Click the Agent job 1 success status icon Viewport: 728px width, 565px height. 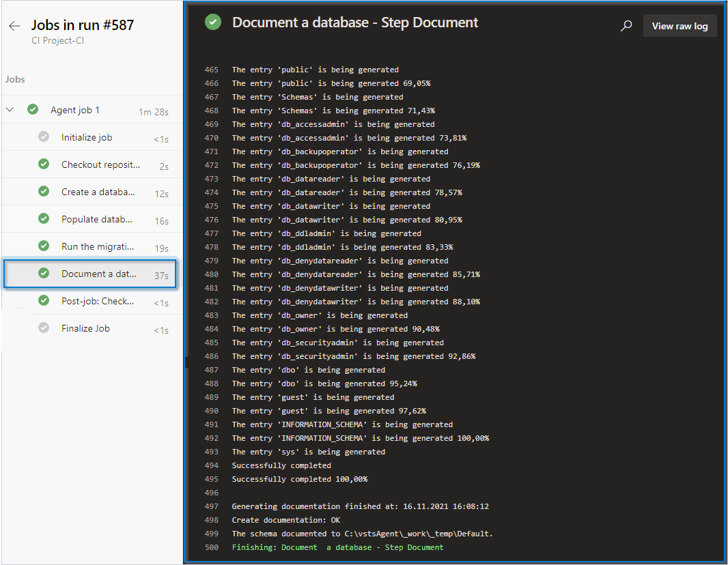click(33, 109)
